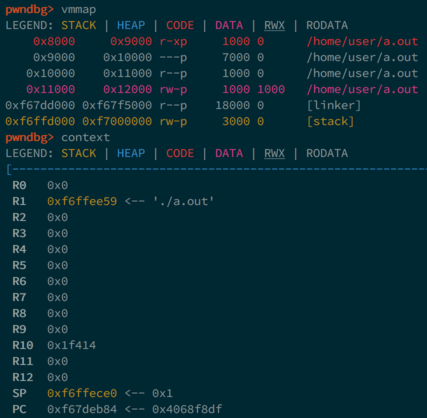Click the PC value 0xf67deb84

pyautogui.click(x=82, y=409)
